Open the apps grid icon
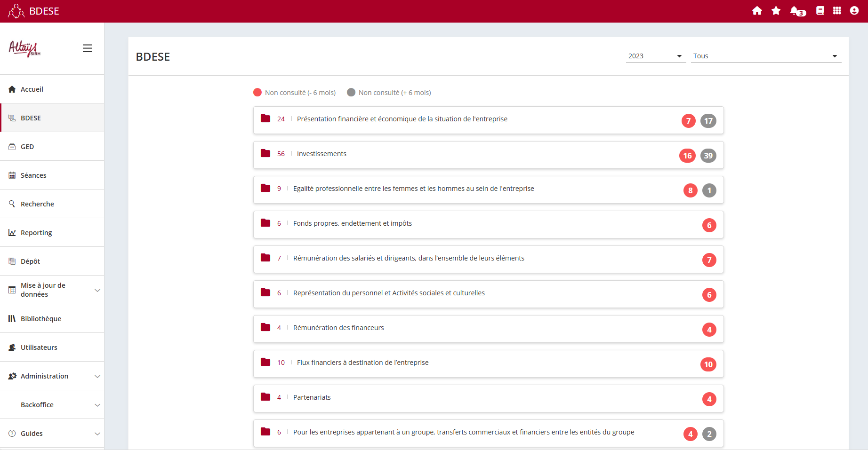The height and width of the screenshot is (450, 868). (x=837, y=11)
